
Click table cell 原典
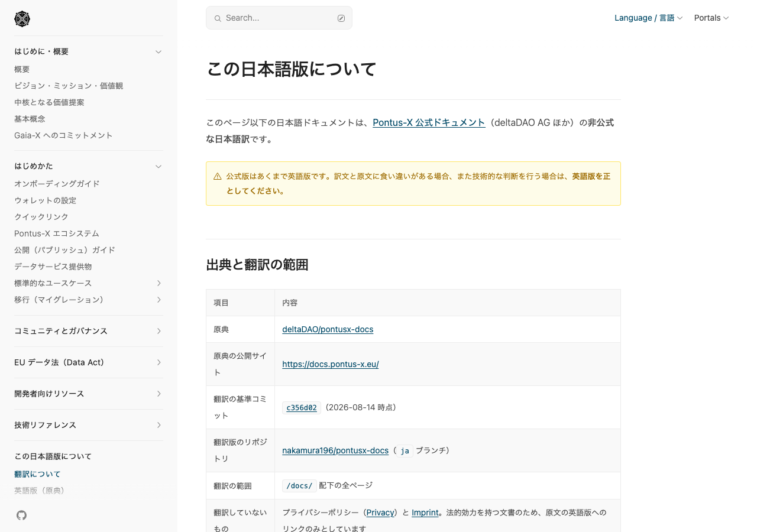click(x=240, y=329)
